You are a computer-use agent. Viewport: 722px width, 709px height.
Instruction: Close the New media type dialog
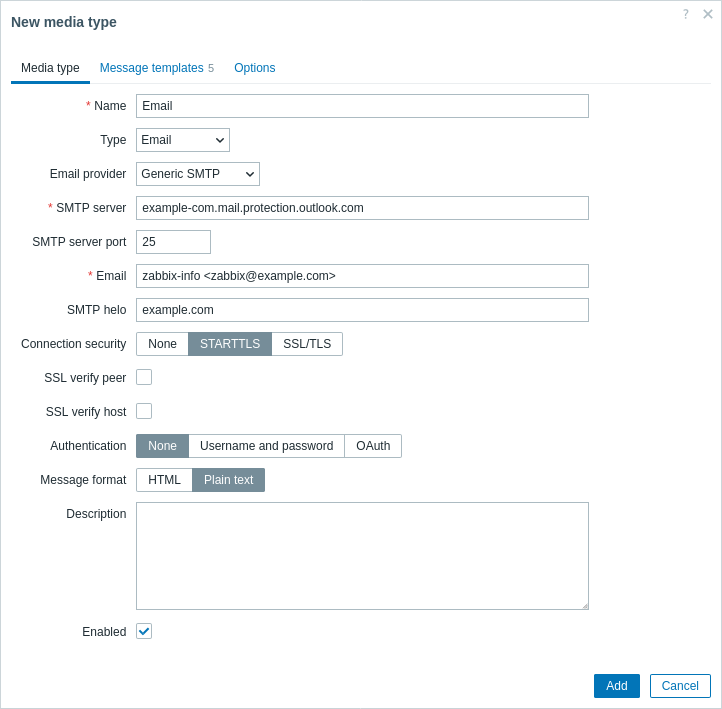(x=708, y=14)
